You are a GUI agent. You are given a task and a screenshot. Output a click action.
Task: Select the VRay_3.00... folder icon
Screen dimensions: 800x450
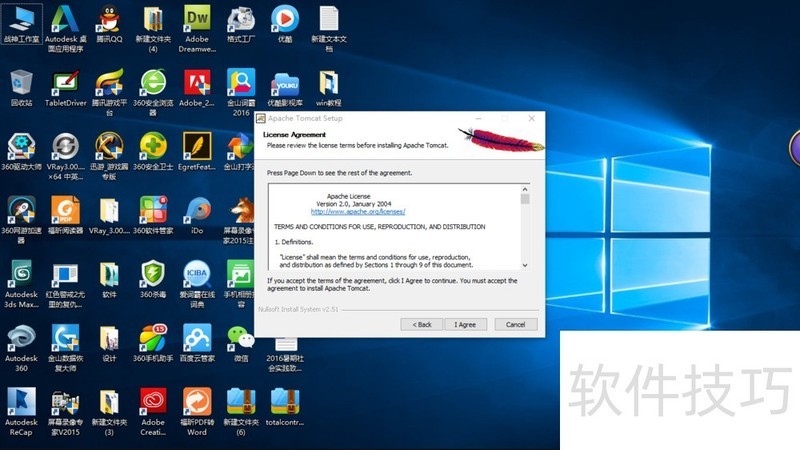point(109,215)
